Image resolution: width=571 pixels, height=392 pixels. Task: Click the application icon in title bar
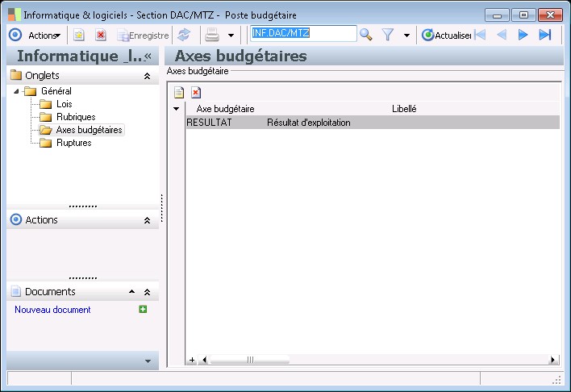coord(15,15)
